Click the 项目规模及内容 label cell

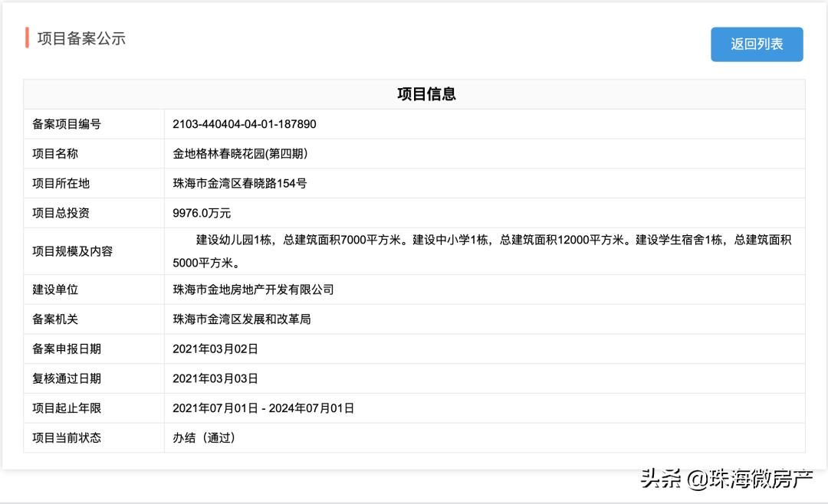tap(94, 251)
